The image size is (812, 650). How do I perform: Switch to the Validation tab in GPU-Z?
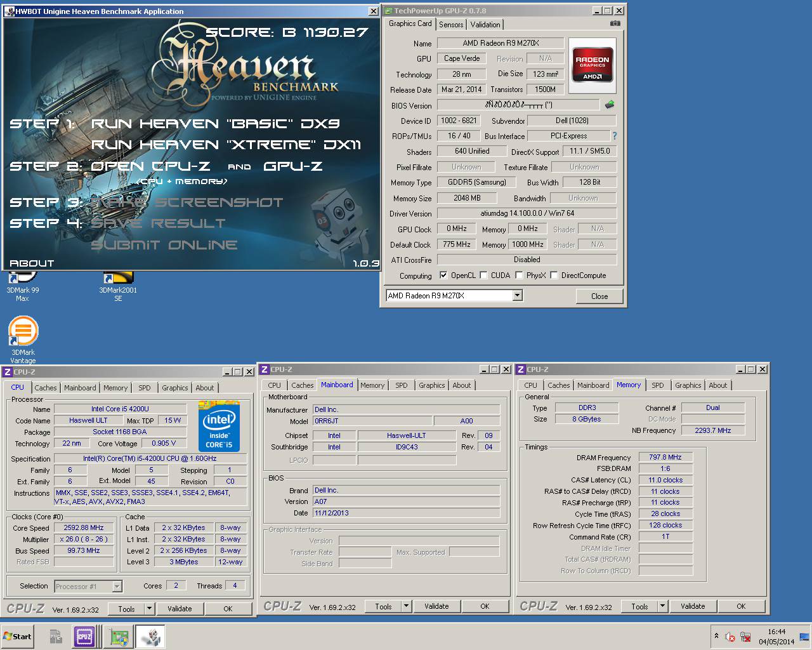coord(485,24)
